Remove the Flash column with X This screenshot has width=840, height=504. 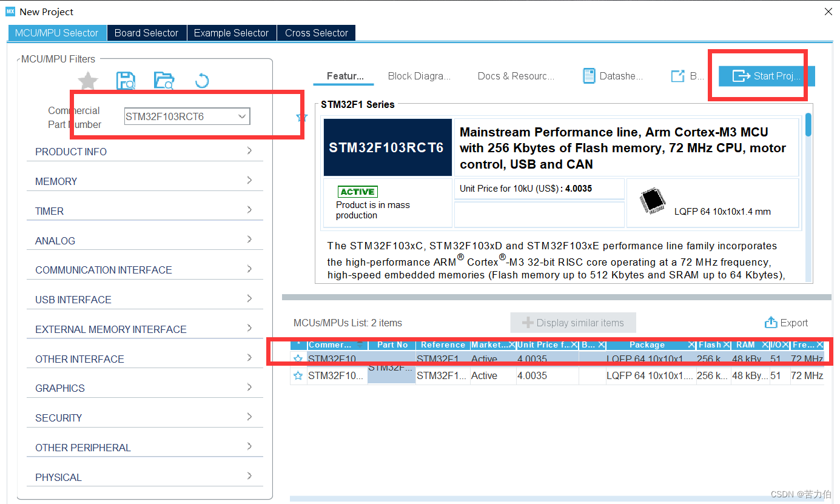726,344
